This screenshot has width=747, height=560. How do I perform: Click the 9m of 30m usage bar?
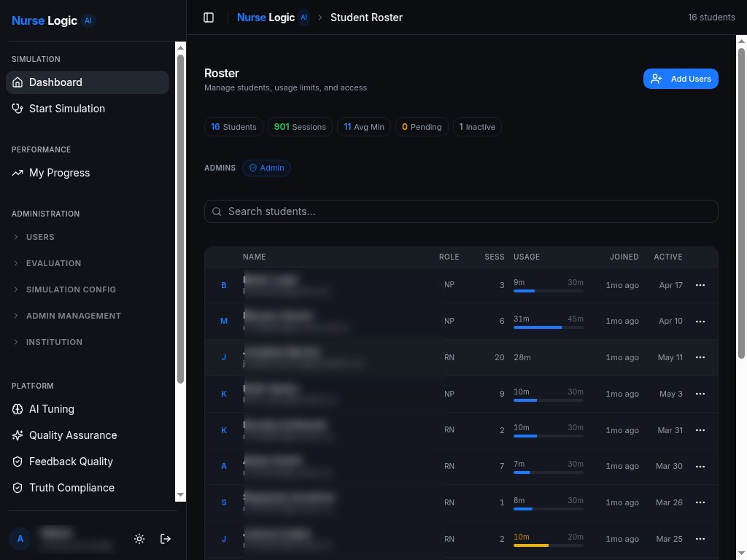[x=549, y=291]
